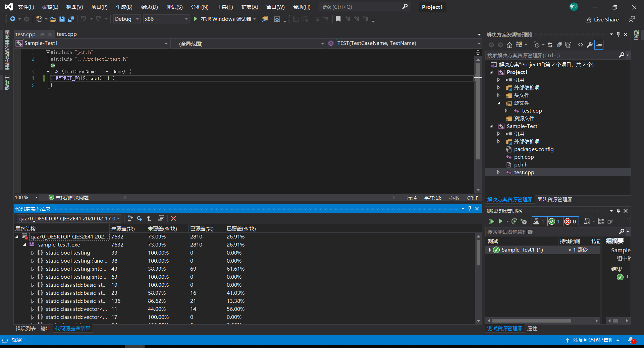The height and width of the screenshot is (348, 644).
Task: Expand static bool testing coverage row
Action: 33,253
